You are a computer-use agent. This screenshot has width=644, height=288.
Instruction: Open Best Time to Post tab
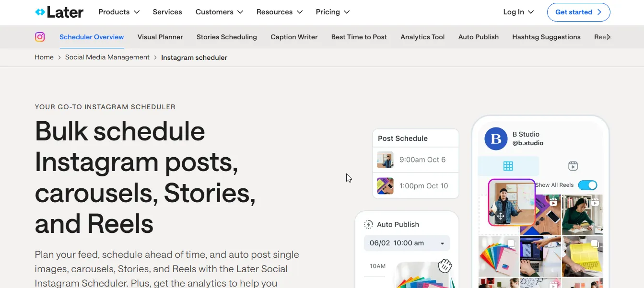359,37
